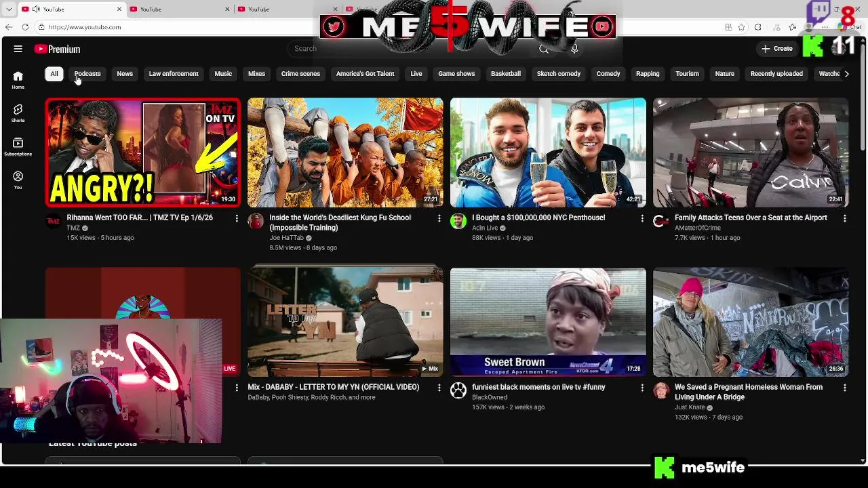This screenshot has width=868, height=488.
Task: Click the Create button
Action: coord(777,49)
